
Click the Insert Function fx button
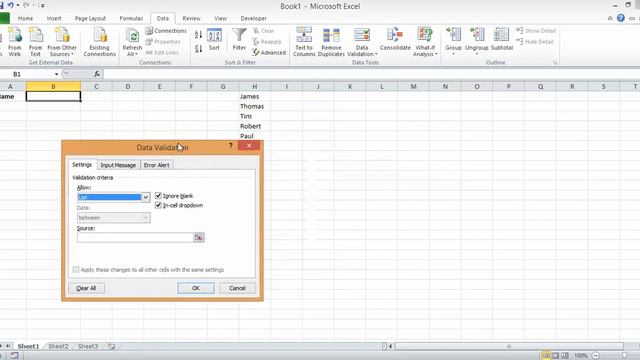pyautogui.click(x=97, y=74)
